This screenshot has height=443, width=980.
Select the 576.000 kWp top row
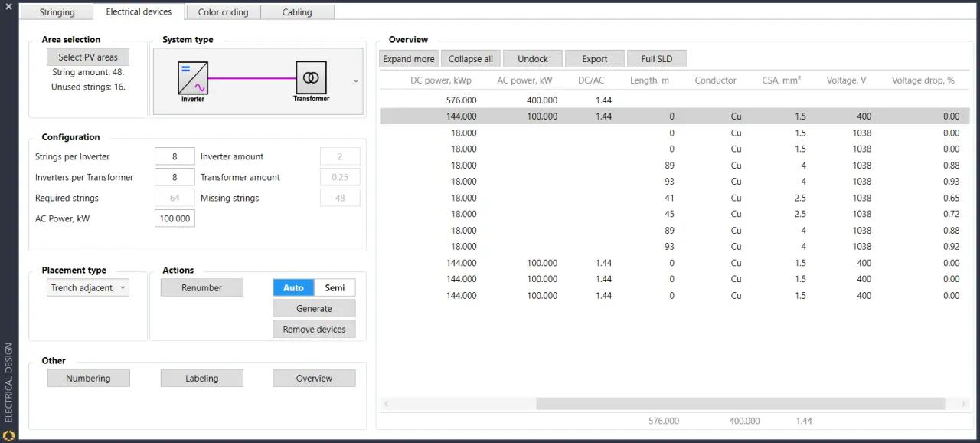point(675,100)
